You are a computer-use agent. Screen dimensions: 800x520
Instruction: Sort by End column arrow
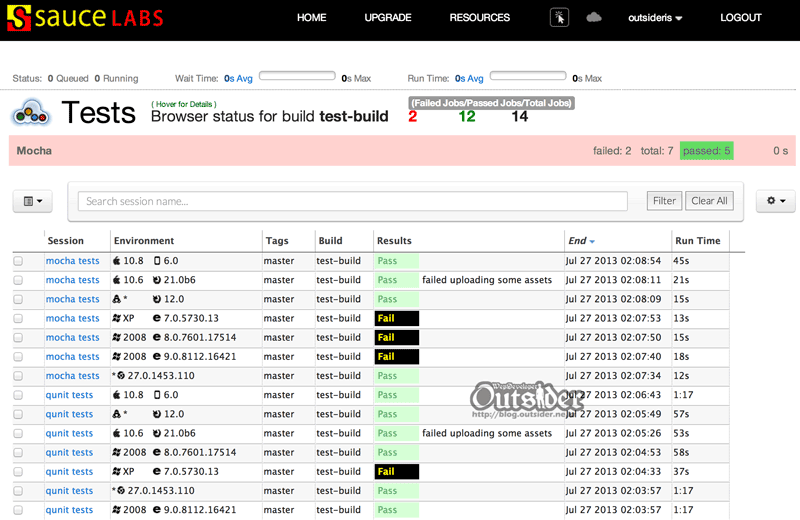pyautogui.click(x=592, y=241)
